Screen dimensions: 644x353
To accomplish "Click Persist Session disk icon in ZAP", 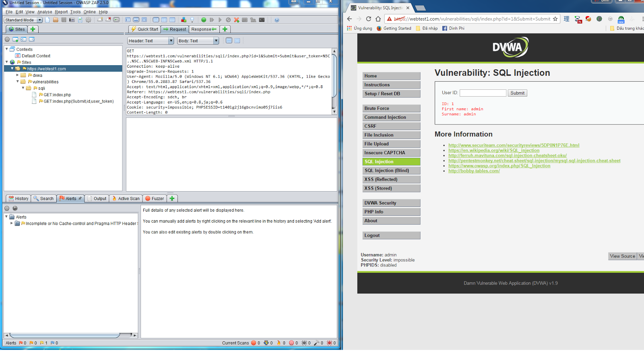I will (64, 20).
